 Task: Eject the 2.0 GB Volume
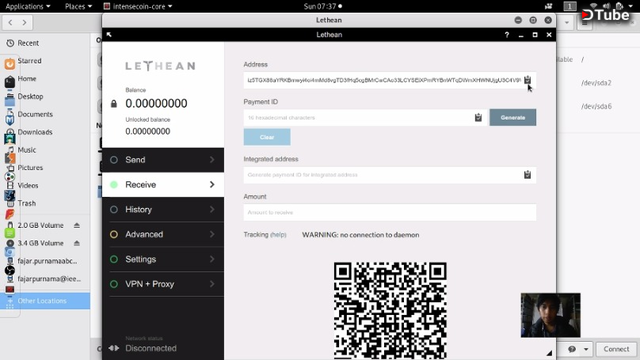(x=77, y=225)
